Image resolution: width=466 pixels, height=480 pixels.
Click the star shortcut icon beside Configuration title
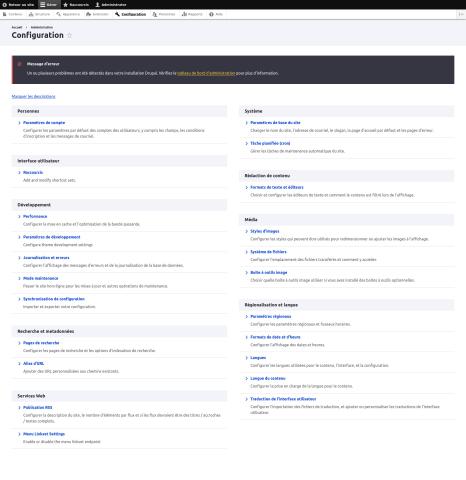(69, 35)
